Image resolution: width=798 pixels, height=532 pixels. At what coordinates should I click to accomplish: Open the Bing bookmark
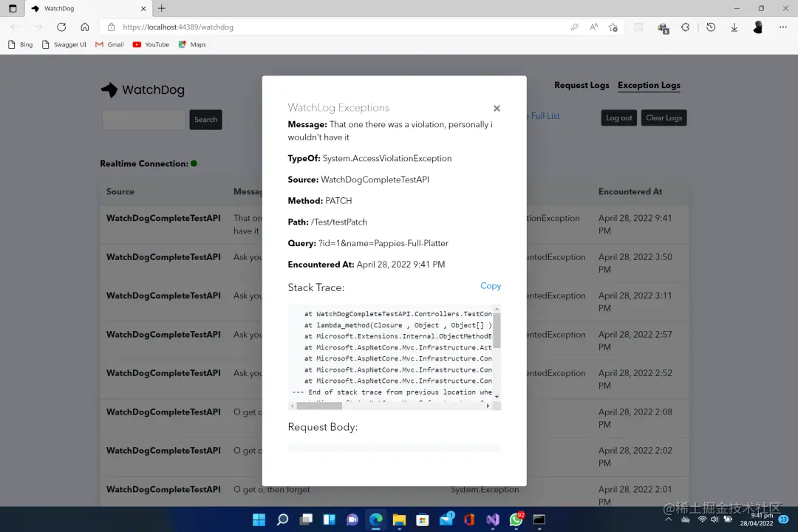click(21, 45)
